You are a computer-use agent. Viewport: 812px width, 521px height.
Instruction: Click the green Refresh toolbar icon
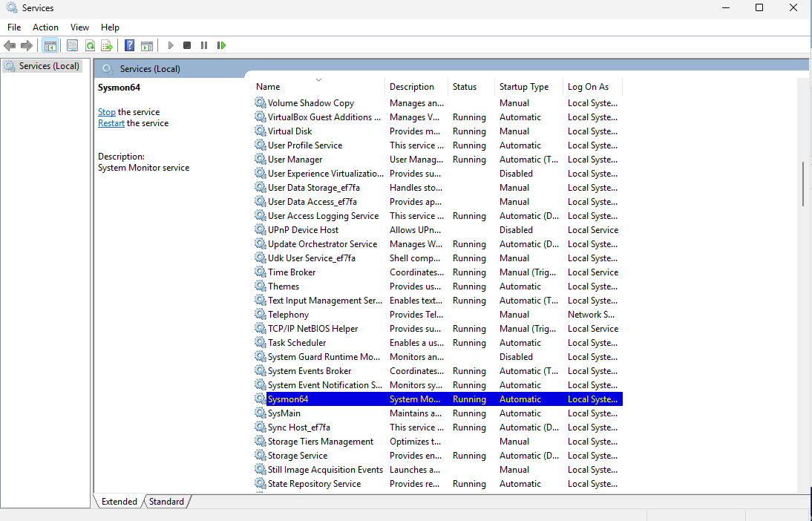[x=90, y=45]
